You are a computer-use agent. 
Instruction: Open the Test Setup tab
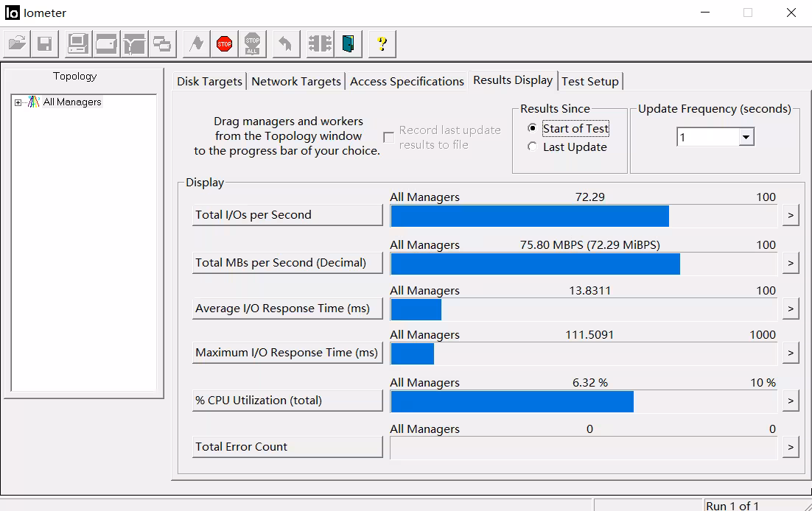[x=590, y=81]
